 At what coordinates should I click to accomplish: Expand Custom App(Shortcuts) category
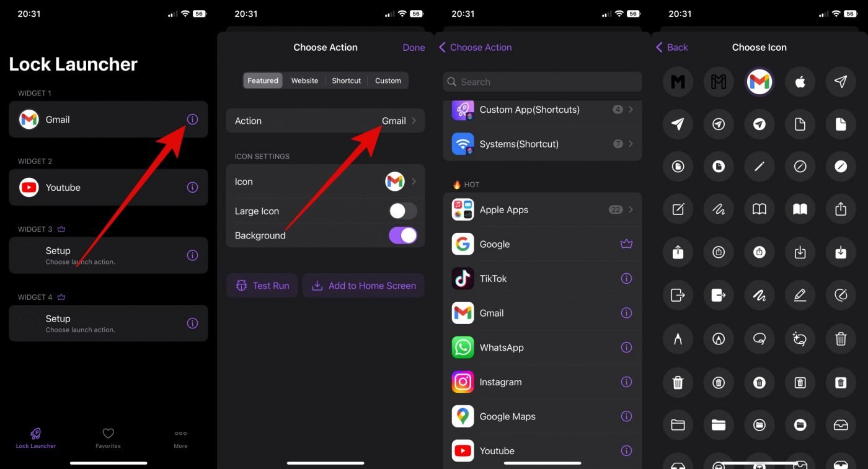pyautogui.click(x=542, y=110)
